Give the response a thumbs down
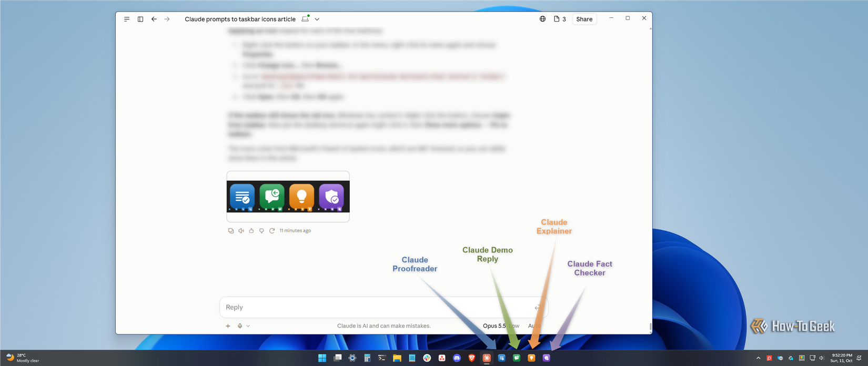Image resolution: width=868 pixels, height=366 pixels. [x=261, y=230]
